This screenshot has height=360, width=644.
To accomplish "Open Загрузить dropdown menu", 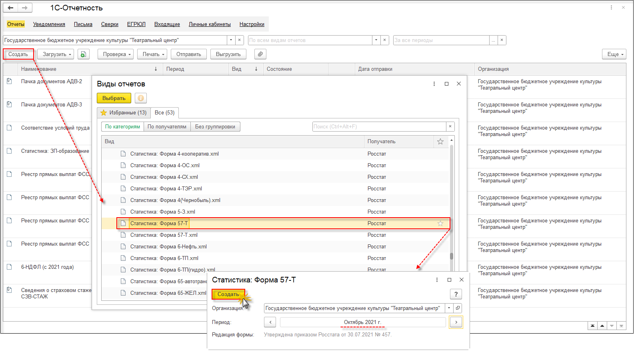I will 56,54.
